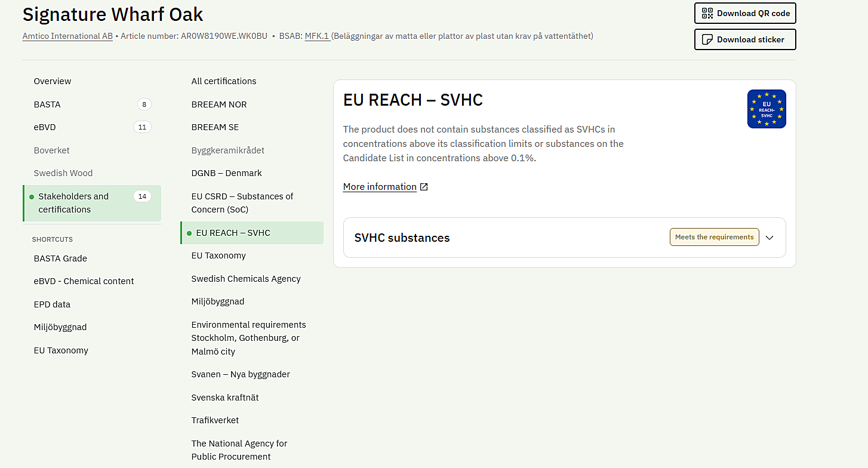Image resolution: width=868 pixels, height=468 pixels.
Task: Click the SHORTCUTS section label
Action: coord(53,239)
